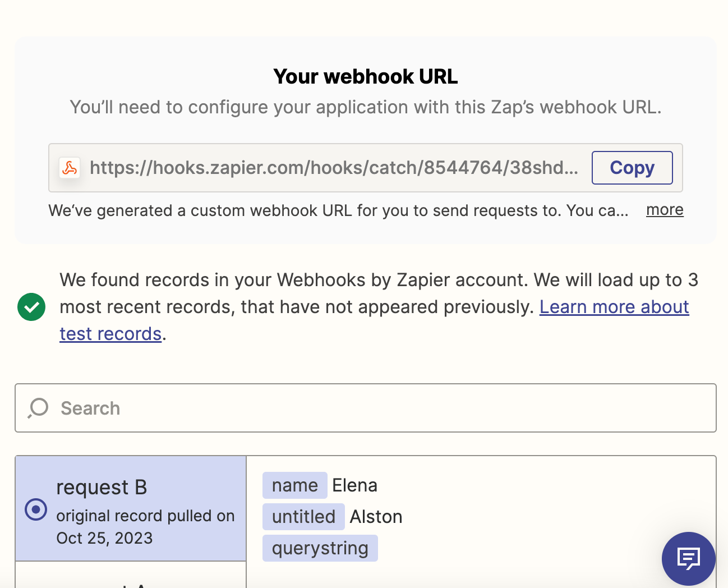The height and width of the screenshot is (588, 728).
Task: Click the We've generated a custom webhook description
Action: (x=338, y=210)
